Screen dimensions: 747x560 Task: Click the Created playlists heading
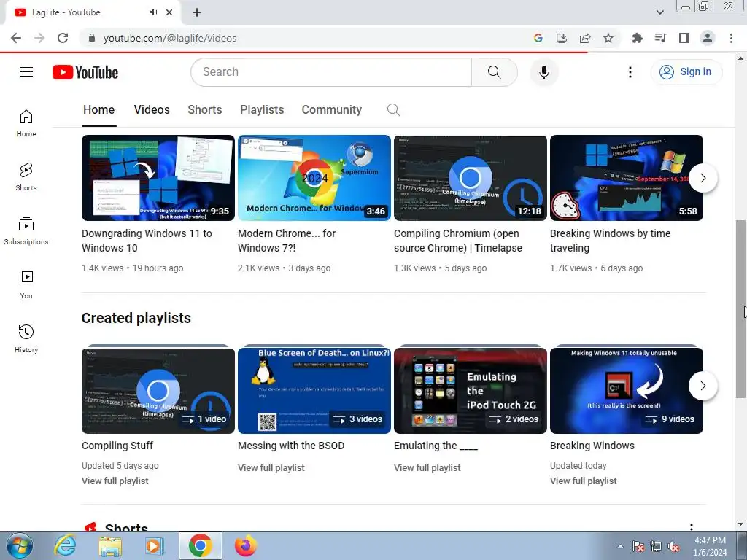[136, 318]
